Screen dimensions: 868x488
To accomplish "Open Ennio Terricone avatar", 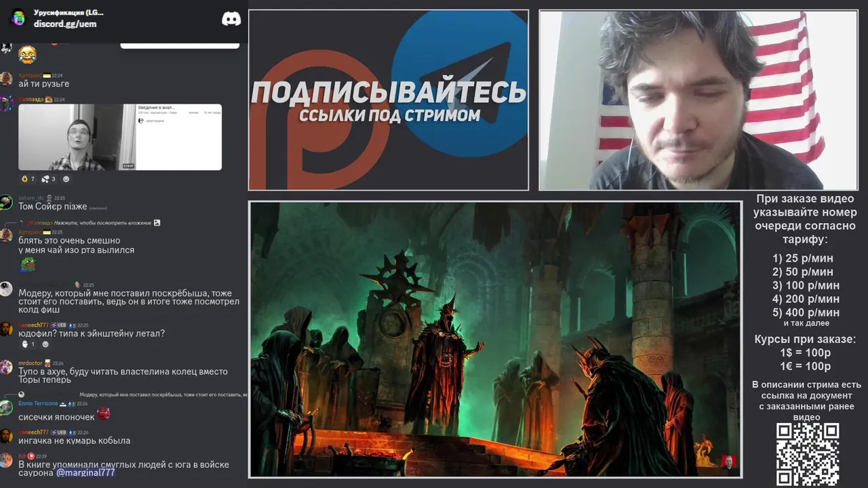I will (6, 408).
